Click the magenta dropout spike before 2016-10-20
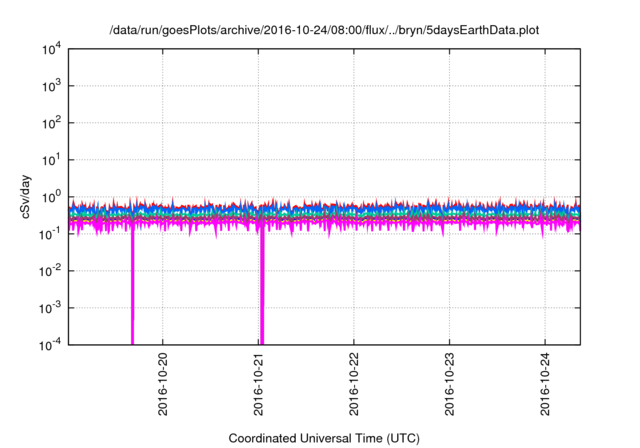640x448 pixels. click(x=132, y=286)
